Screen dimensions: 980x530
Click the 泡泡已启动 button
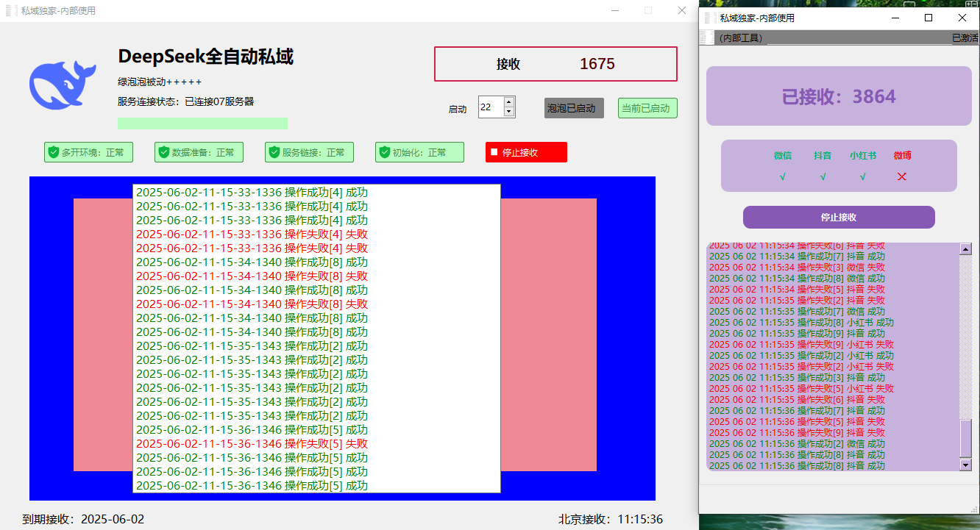pyautogui.click(x=574, y=107)
